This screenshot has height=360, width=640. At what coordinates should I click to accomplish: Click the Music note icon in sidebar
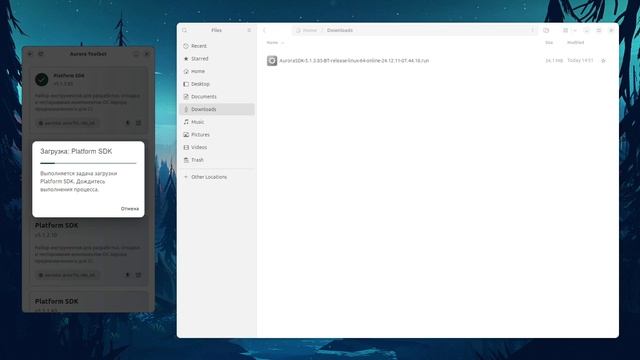[186, 122]
